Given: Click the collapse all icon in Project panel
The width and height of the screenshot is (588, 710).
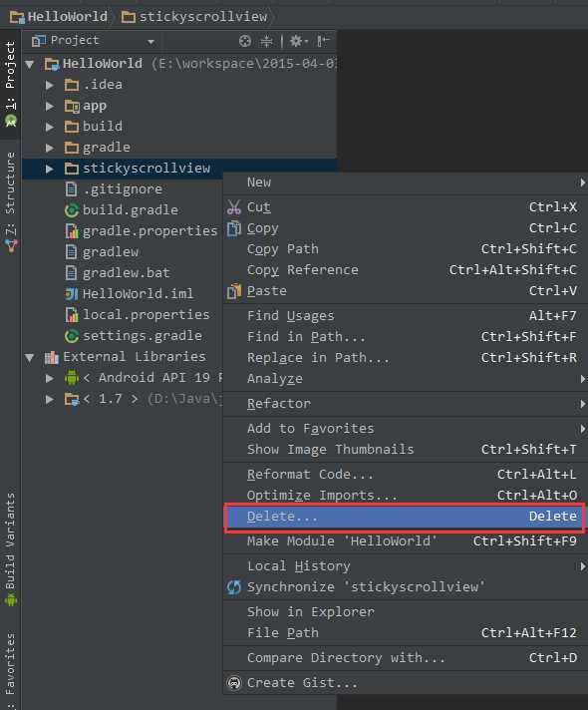Looking at the screenshot, I should 267,41.
